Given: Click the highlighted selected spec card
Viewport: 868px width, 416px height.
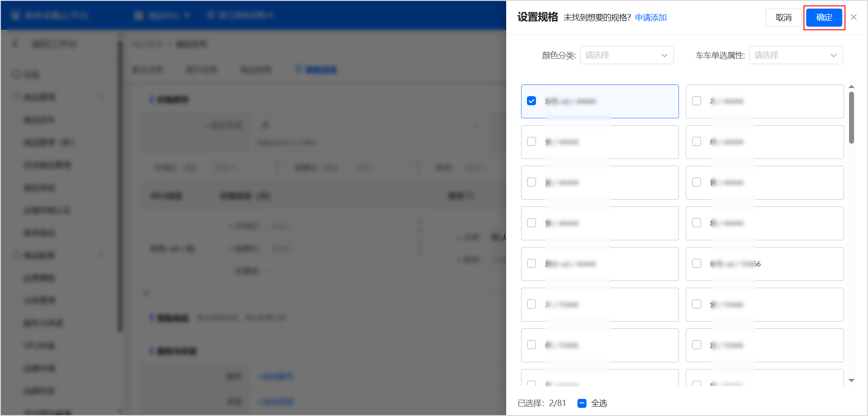Looking at the screenshot, I should [x=632, y=102].
